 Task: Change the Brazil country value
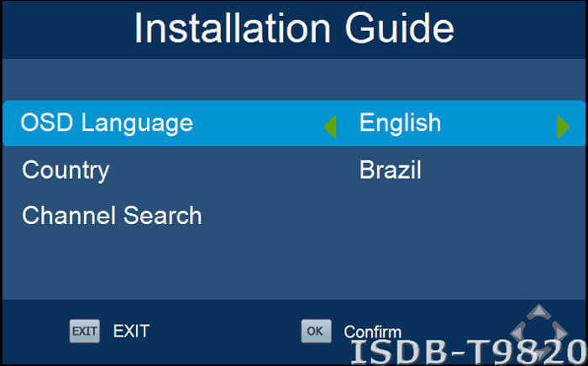point(390,170)
